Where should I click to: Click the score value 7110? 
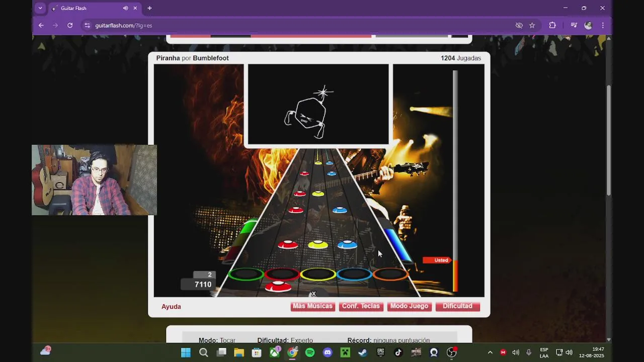coord(203,285)
